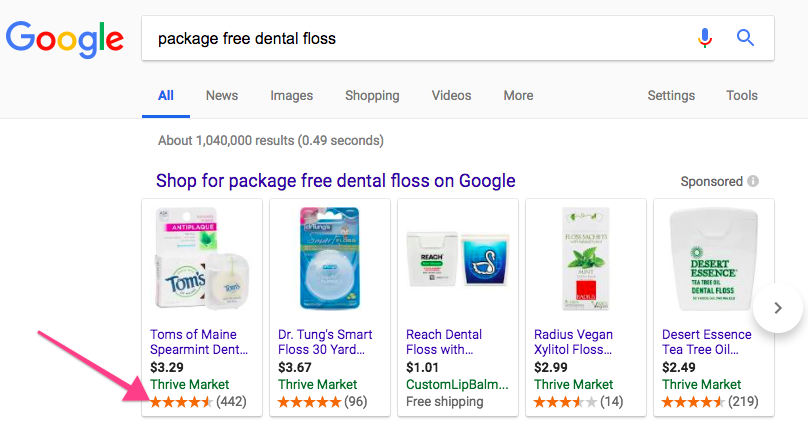Open the More search options dropdown
The height and width of the screenshot is (438, 808).
[x=518, y=96]
